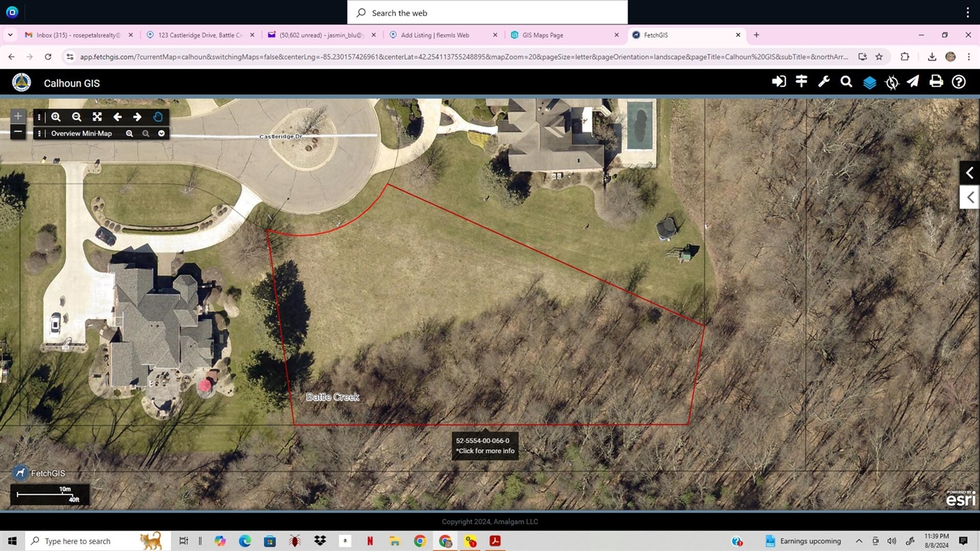This screenshot has width=980, height=551.
Task: Print the map using the printer icon
Action: coord(936,82)
